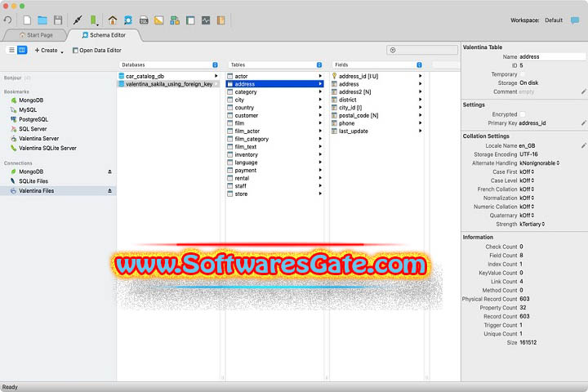Click the new blank document icon
The height and width of the screenshot is (392, 588).
[27, 20]
